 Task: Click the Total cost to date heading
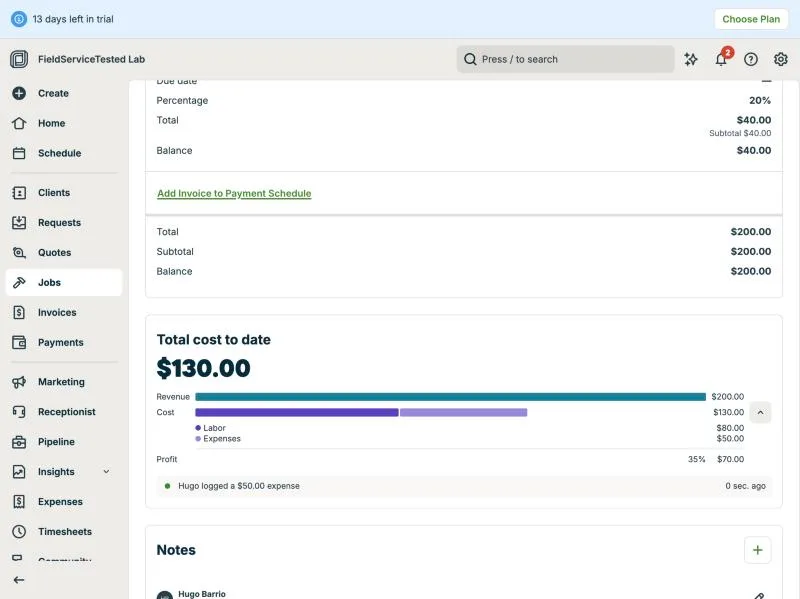click(213, 340)
